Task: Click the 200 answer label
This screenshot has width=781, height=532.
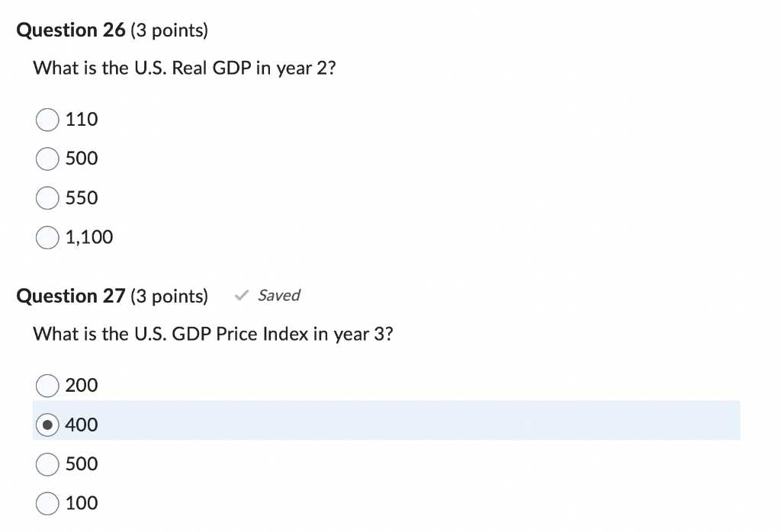Action: pos(81,386)
